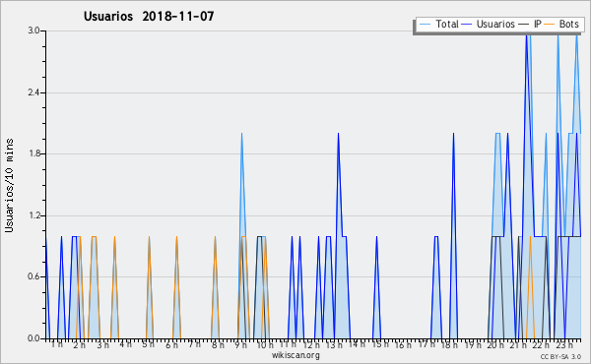Click the Total peak at 9 h

coord(241,134)
